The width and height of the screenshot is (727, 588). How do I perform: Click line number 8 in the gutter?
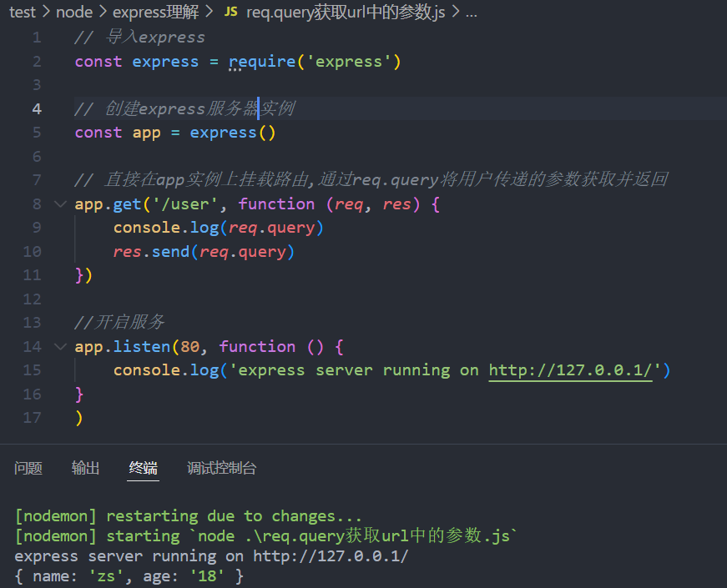click(x=37, y=204)
